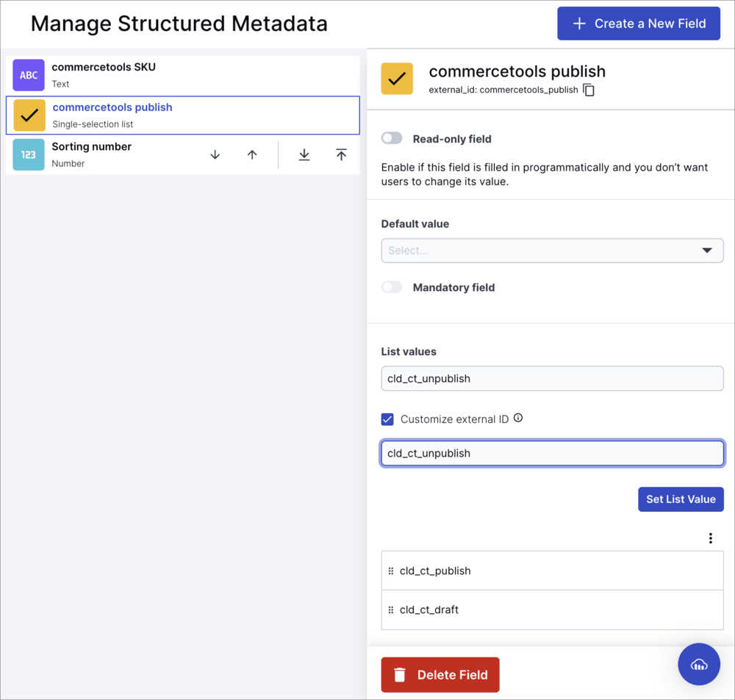
Task: Select the cld_ct_draft list value
Action: point(552,610)
